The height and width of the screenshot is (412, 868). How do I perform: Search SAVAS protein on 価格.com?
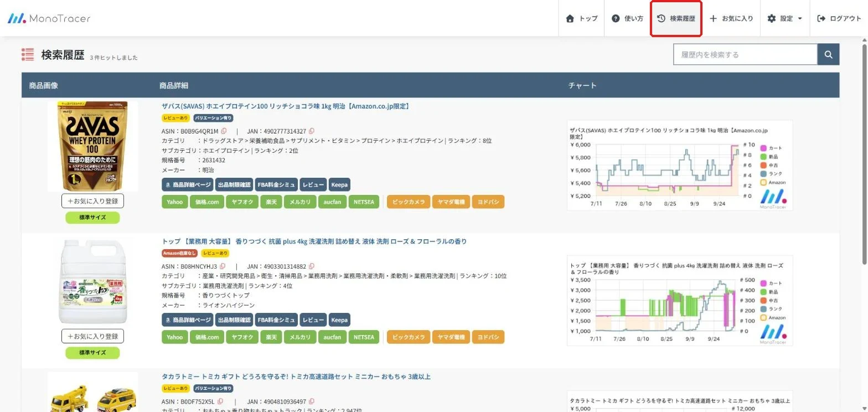pyautogui.click(x=207, y=202)
